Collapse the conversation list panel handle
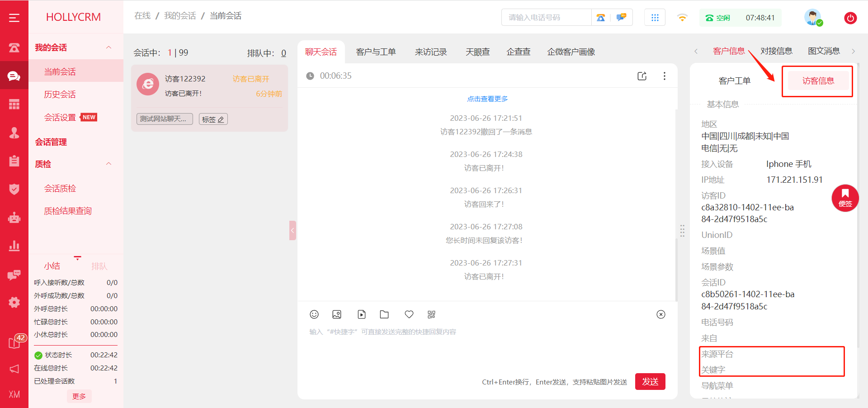Viewport: 868px width, 408px height. click(x=292, y=230)
